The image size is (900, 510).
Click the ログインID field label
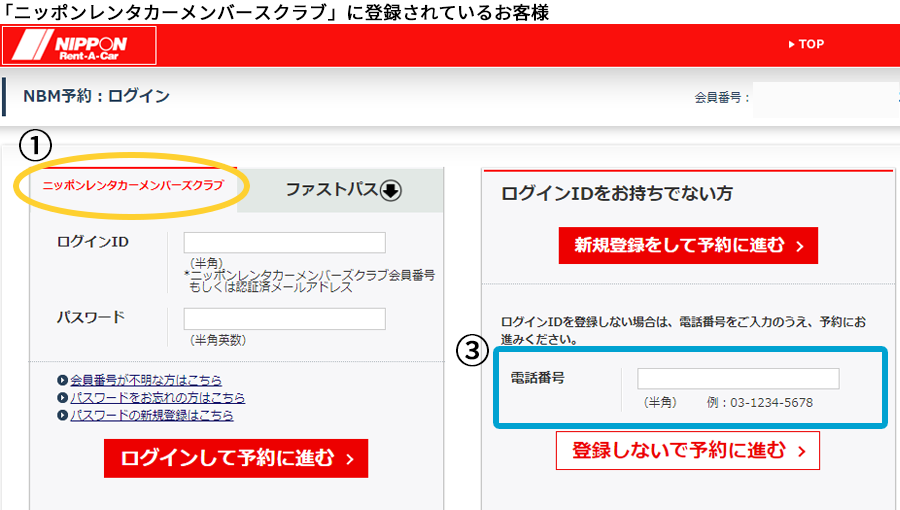tap(92, 242)
